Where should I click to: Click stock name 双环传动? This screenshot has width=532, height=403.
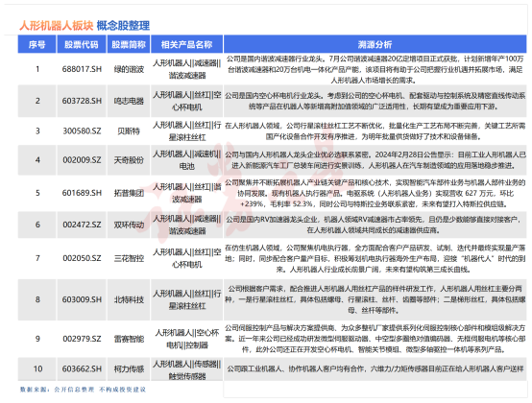[x=129, y=225]
